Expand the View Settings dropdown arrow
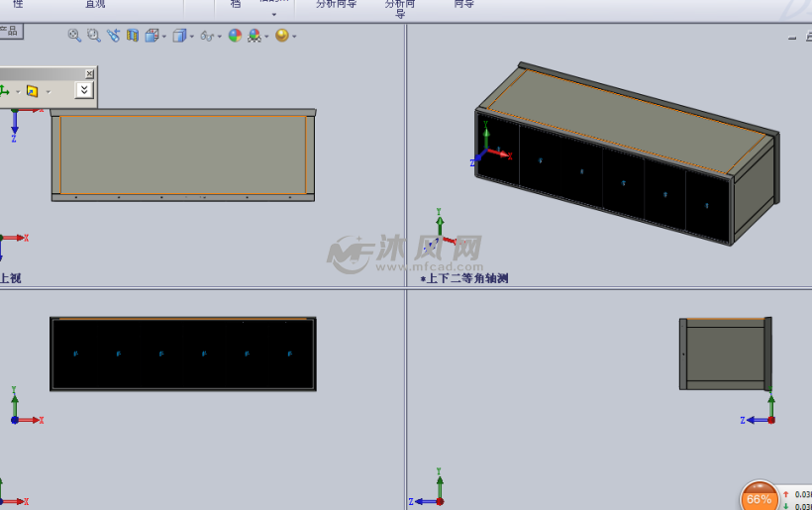Image resolution: width=812 pixels, height=510 pixels. (294, 37)
